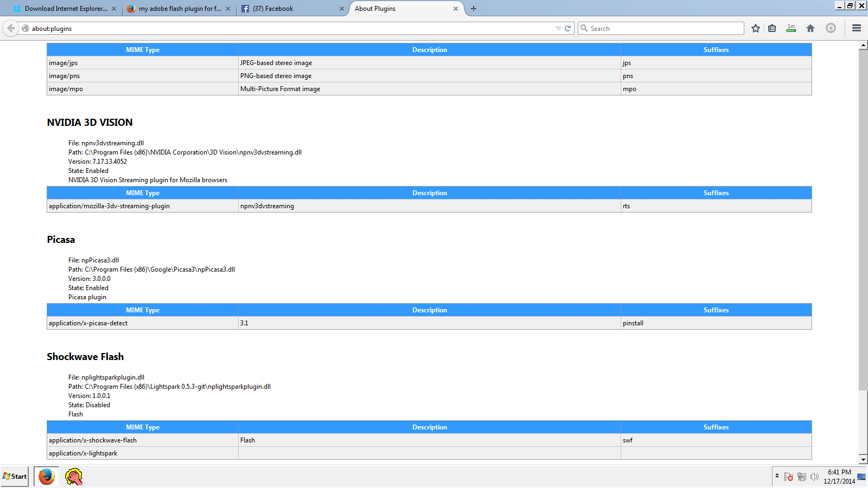Click the Facebook tab favicon
The image size is (868, 488).
[245, 9]
